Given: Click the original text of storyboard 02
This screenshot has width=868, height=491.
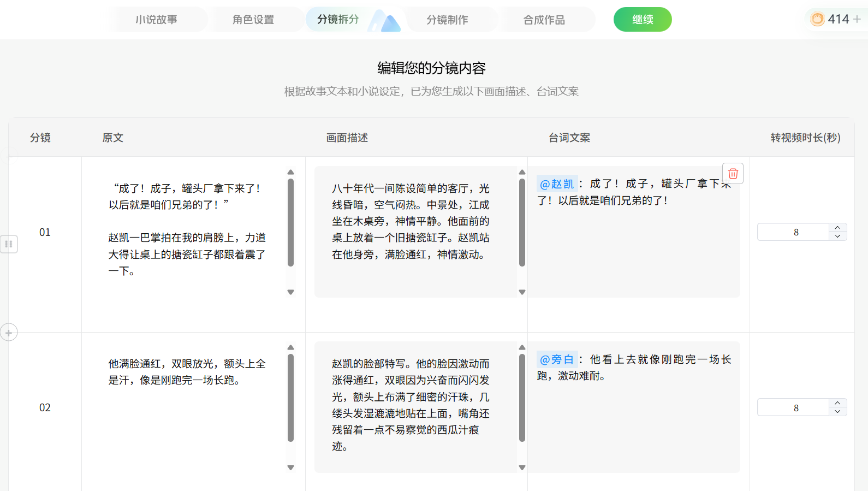Looking at the screenshot, I should point(187,372).
